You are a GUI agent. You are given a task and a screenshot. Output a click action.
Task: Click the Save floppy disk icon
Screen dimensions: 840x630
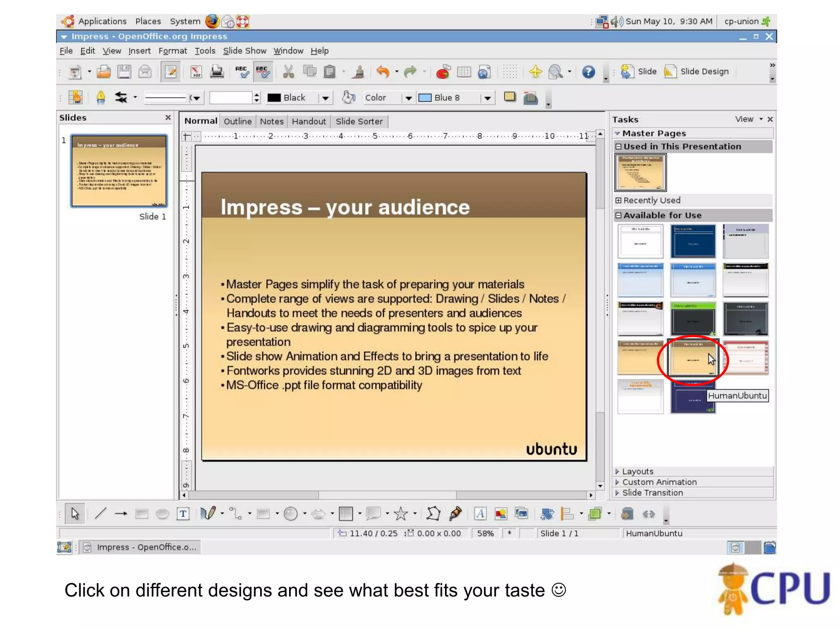point(124,72)
